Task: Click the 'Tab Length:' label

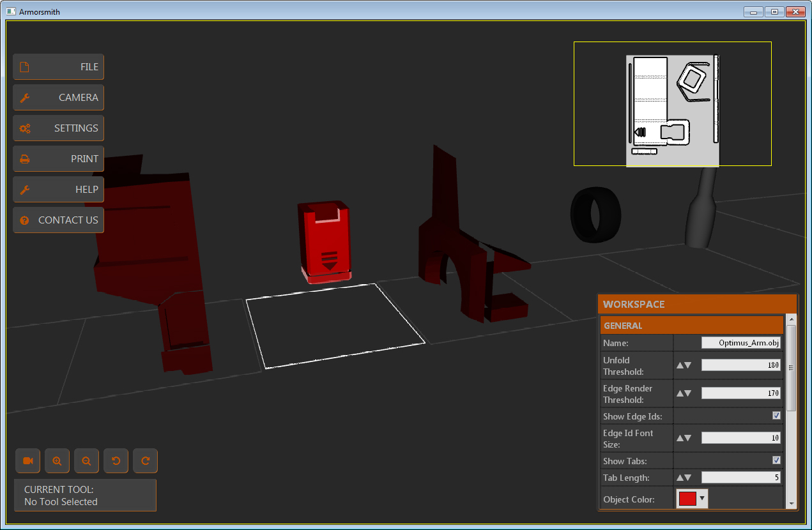Action: coord(626,478)
